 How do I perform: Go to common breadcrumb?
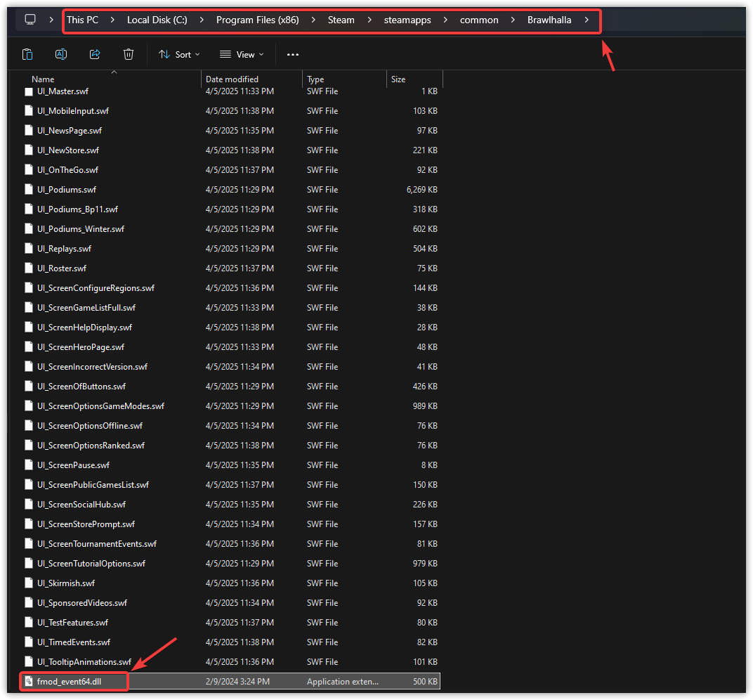pos(479,20)
